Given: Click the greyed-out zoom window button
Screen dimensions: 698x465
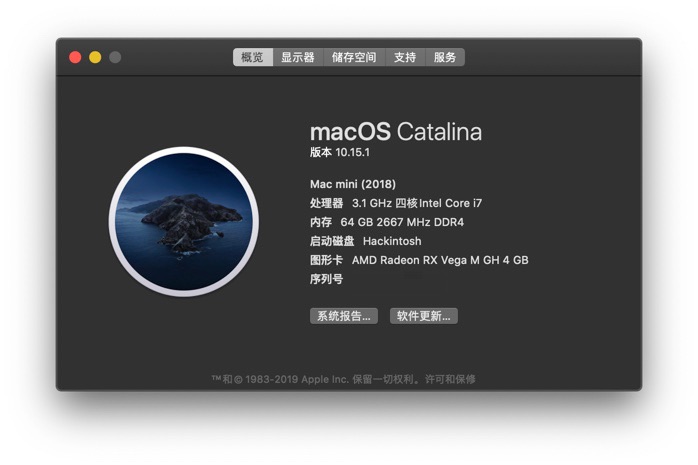Looking at the screenshot, I should point(115,57).
